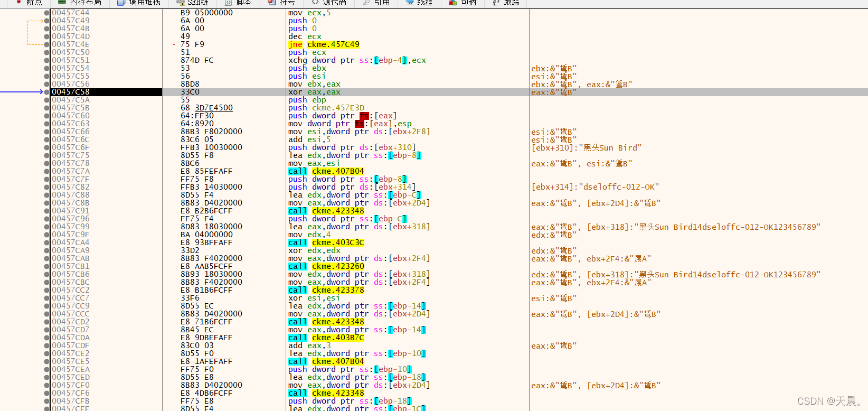Click the comment [ebx+310]:"黑头Sun Bird"

coord(586,147)
